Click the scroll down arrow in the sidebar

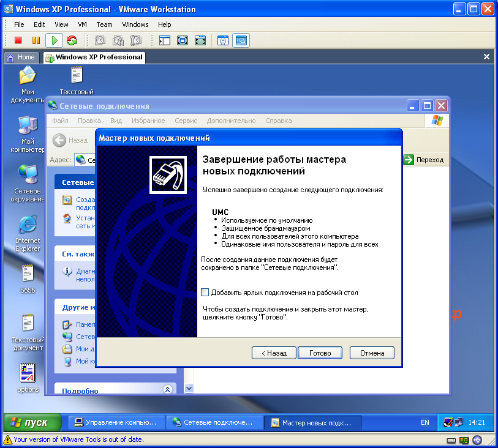(189, 388)
